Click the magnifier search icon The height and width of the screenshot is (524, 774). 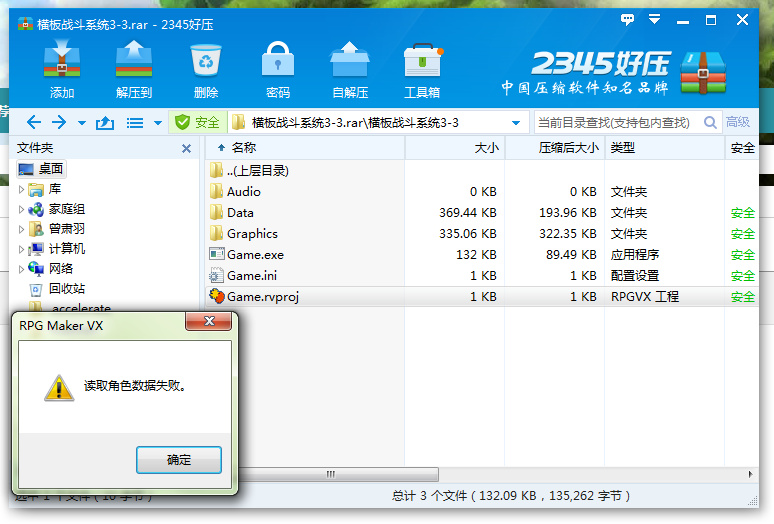710,122
